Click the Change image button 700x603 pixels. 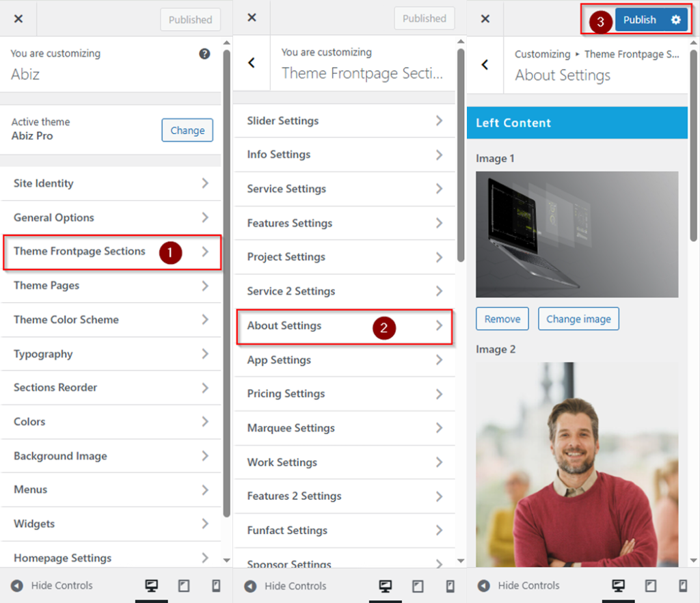(x=578, y=319)
